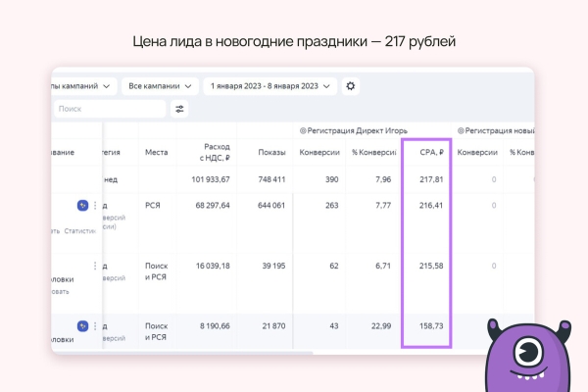The height and width of the screenshot is (392, 588).
Task: Click the blue badge icon in the 8 190,66 row
Action: 82,326
